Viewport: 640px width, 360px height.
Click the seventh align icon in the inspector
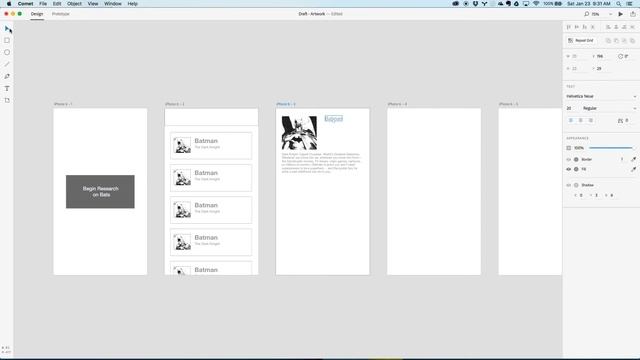624,27
